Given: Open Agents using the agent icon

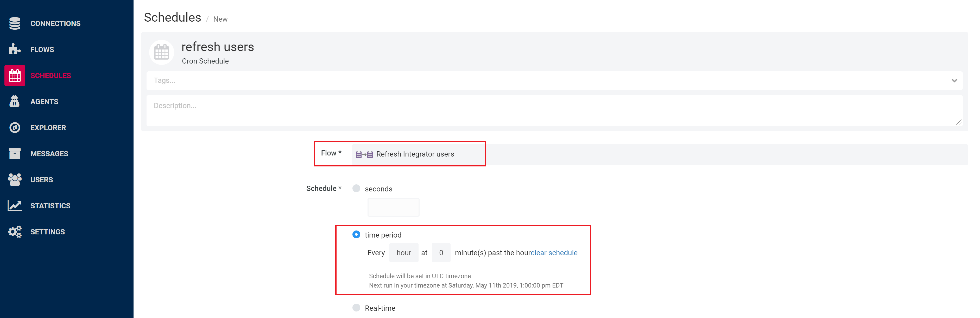Looking at the screenshot, I should 15,101.
